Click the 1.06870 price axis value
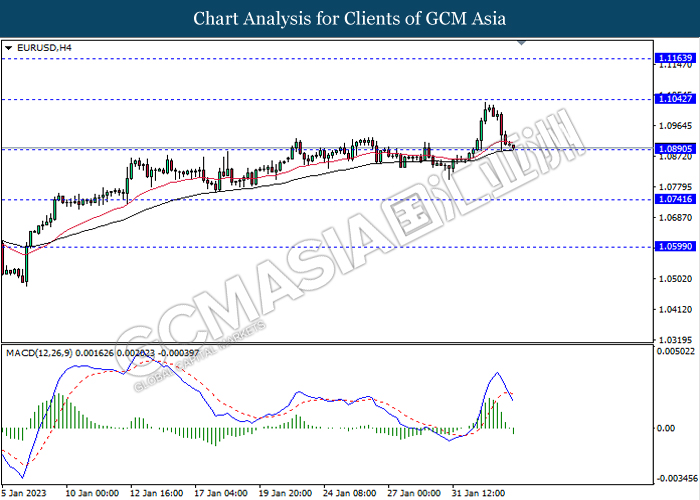The height and width of the screenshot is (500, 700). point(676,217)
